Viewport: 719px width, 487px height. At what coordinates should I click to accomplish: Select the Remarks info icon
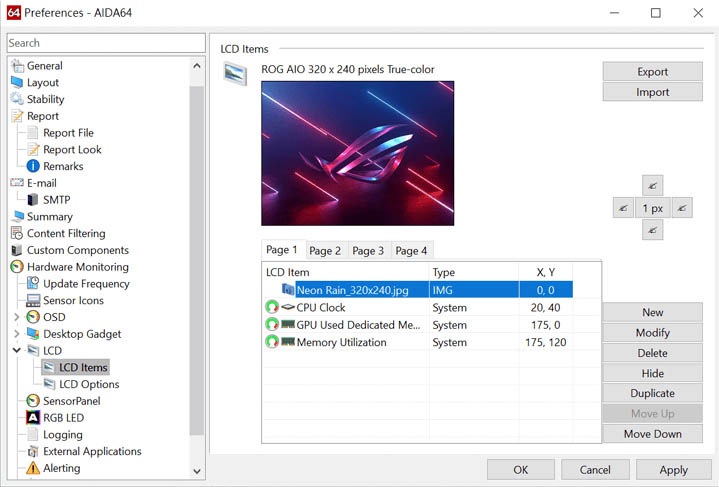click(x=33, y=166)
